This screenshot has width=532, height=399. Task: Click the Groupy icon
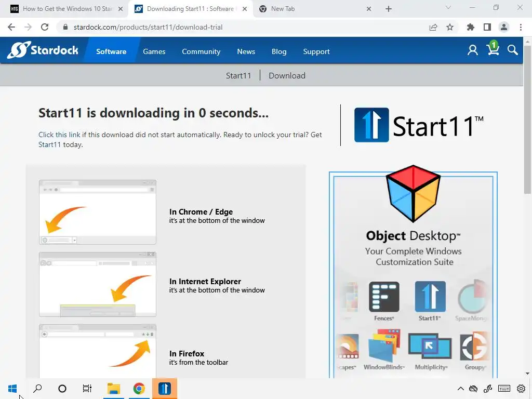pos(474,346)
